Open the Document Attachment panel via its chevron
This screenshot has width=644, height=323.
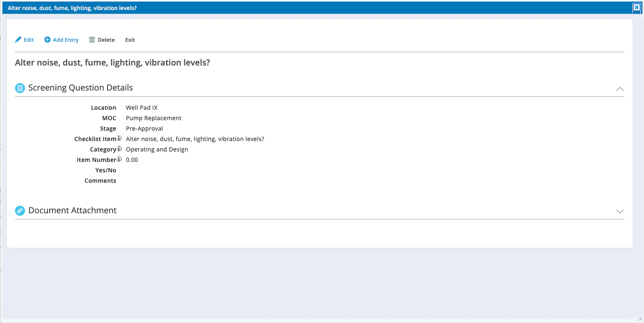(620, 211)
